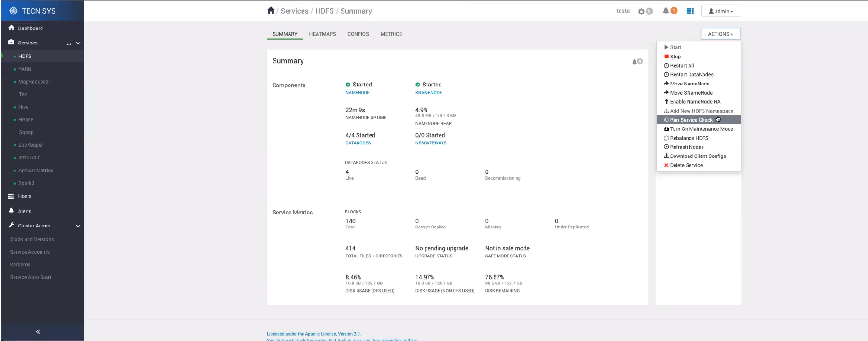Viewport: 868px width, 341px height.
Task: Click the TECNISYS logo icon
Action: [x=13, y=11]
